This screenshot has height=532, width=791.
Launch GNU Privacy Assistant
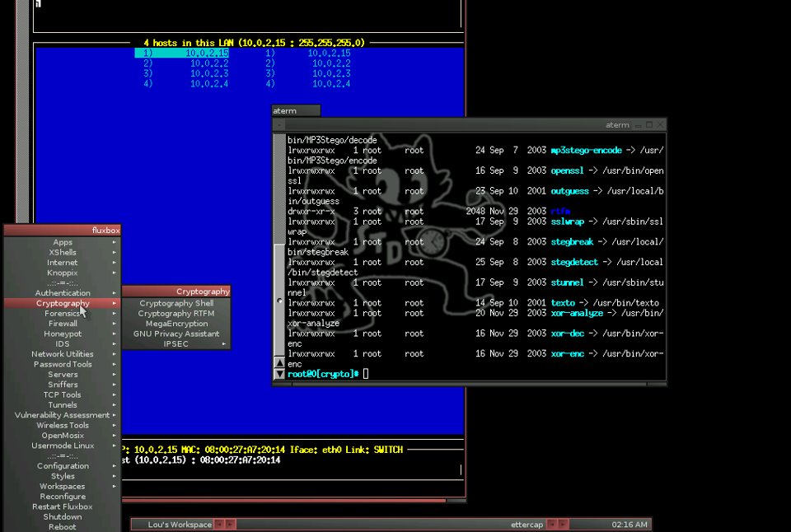pos(176,334)
